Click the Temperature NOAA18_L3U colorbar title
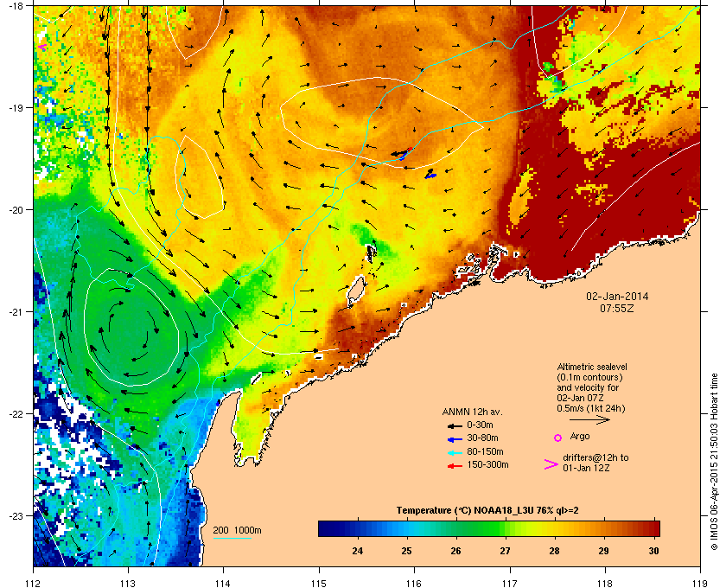Viewport: 726px width, 588px height. [x=487, y=511]
